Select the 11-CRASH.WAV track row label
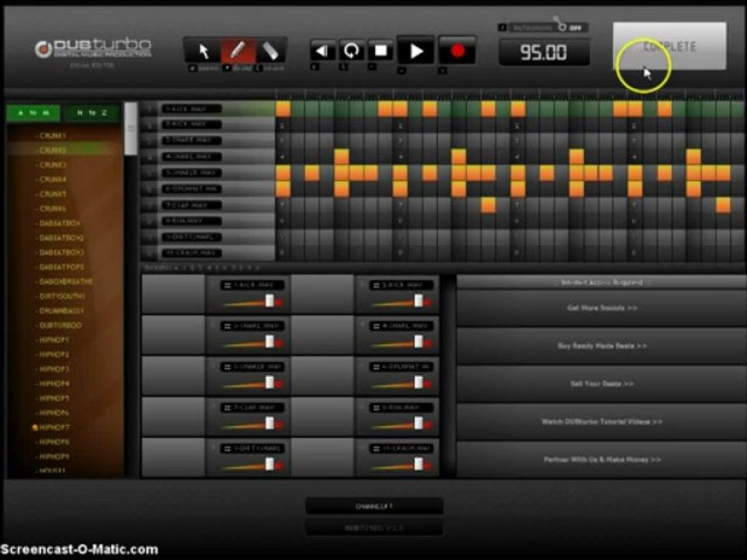The height and width of the screenshot is (560, 747). [191, 253]
